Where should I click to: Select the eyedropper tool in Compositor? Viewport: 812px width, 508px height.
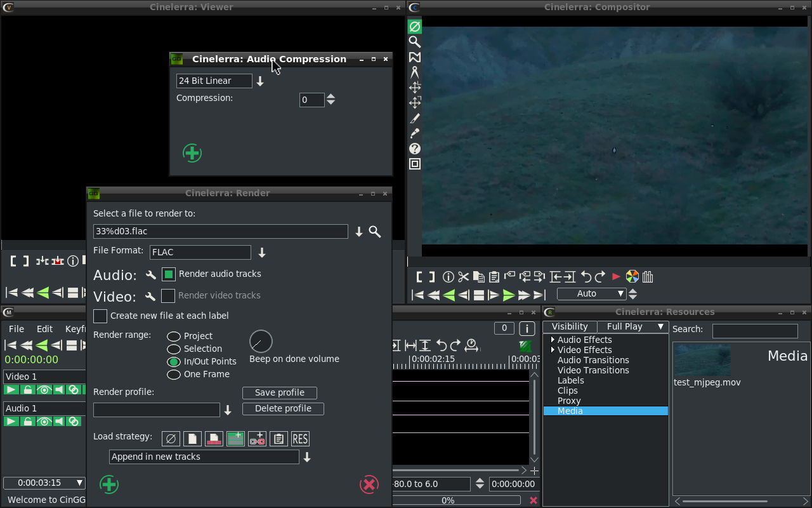(x=415, y=133)
